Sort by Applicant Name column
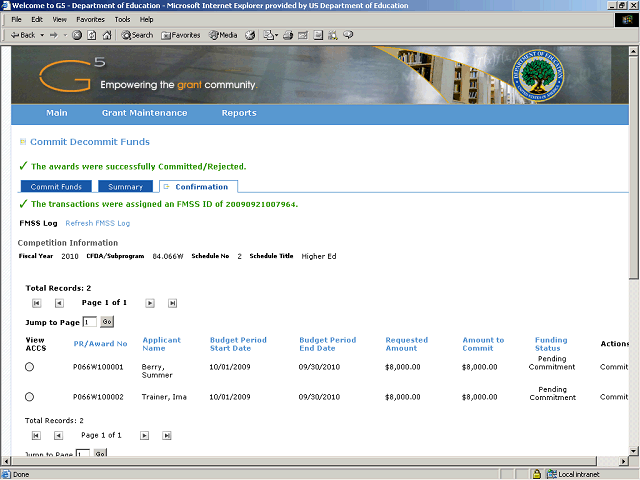 pos(161,344)
